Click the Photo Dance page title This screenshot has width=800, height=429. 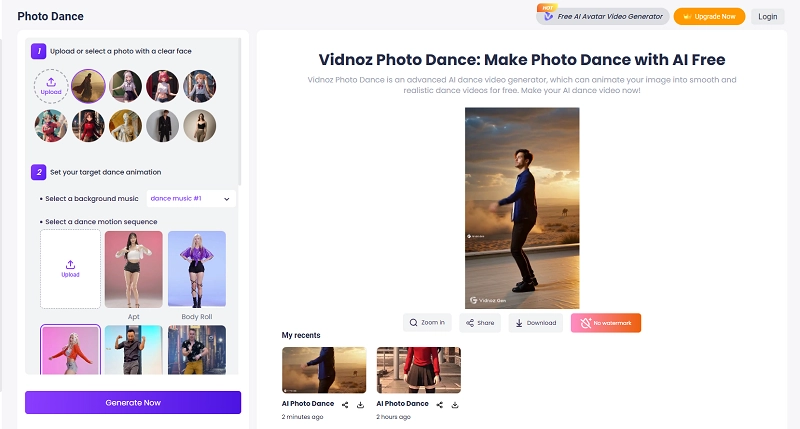coord(51,16)
